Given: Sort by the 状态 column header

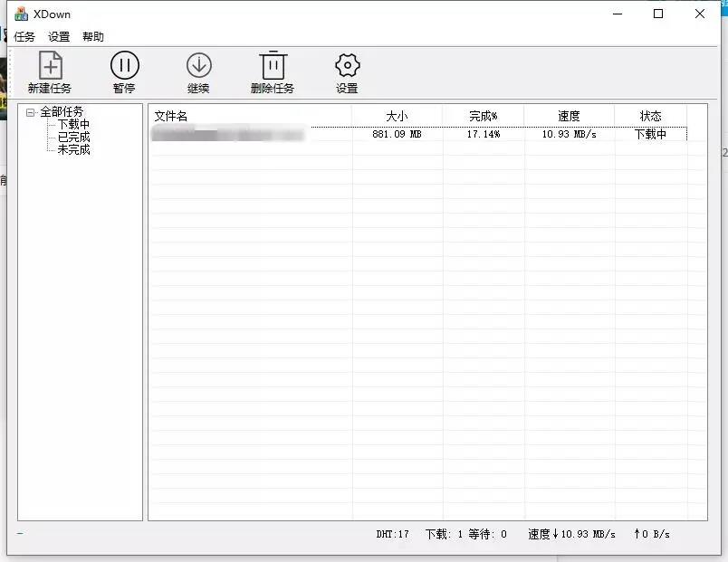Looking at the screenshot, I should click(x=650, y=116).
